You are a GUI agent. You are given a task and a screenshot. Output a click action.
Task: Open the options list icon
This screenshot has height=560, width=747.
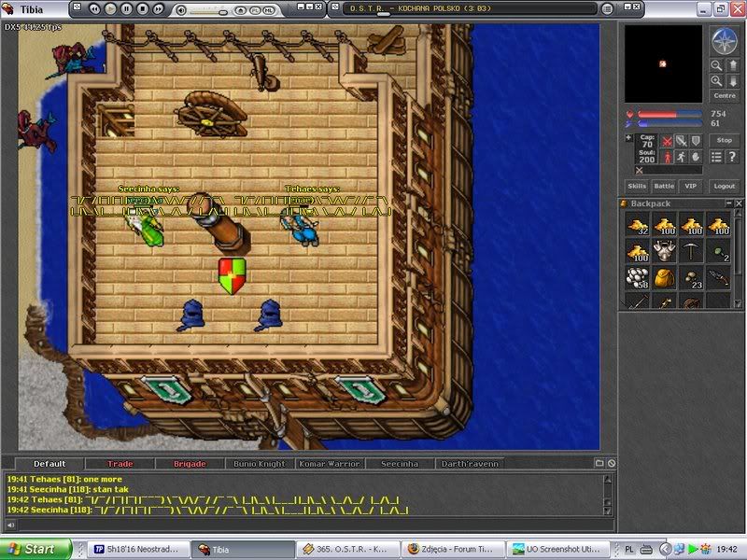click(x=716, y=157)
